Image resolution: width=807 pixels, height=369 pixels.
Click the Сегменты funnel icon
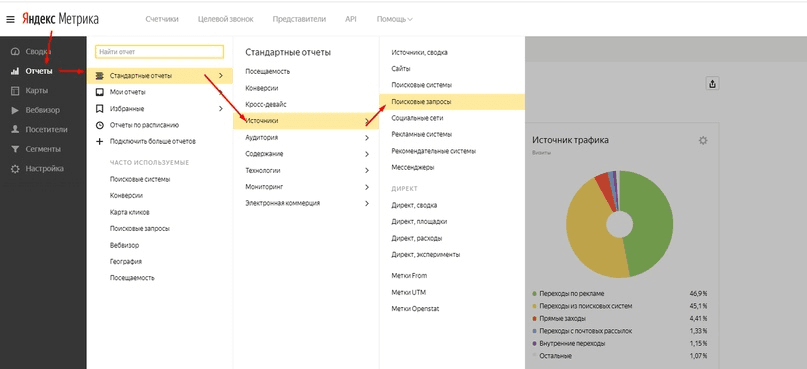(x=15, y=149)
